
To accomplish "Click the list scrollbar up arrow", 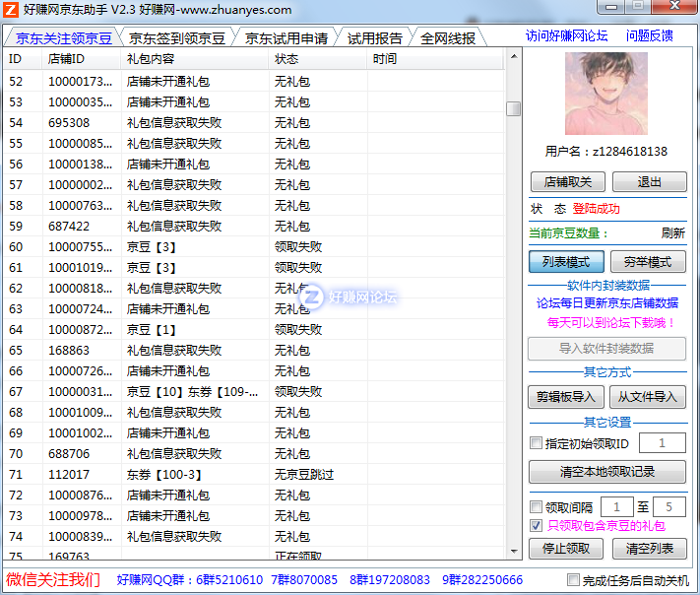I will (x=513, y=56).
